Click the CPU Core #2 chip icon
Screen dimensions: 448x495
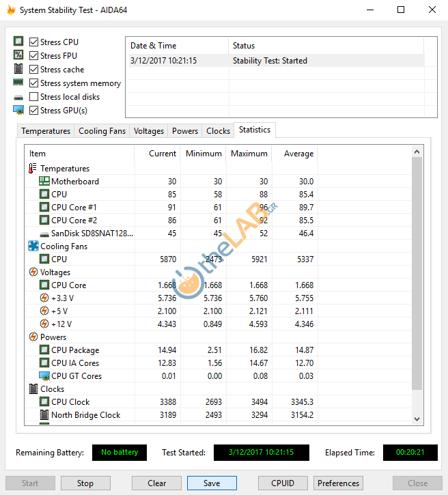point(44,220)
